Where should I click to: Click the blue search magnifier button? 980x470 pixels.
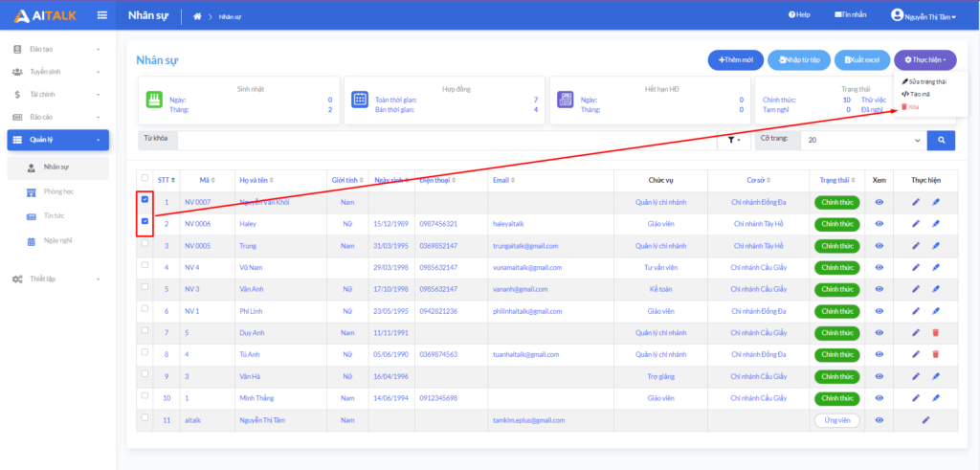click(x=941, y=140)
